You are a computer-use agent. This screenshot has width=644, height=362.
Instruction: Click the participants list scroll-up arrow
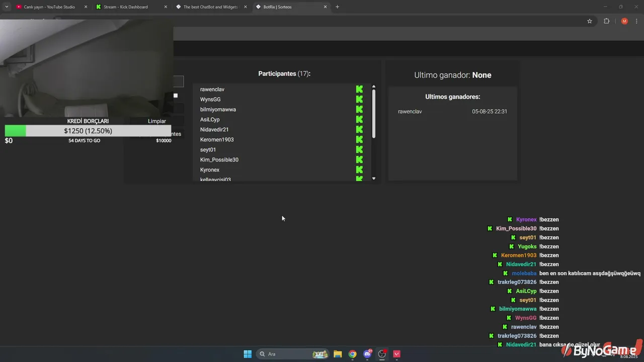click(x=373, y=86)
